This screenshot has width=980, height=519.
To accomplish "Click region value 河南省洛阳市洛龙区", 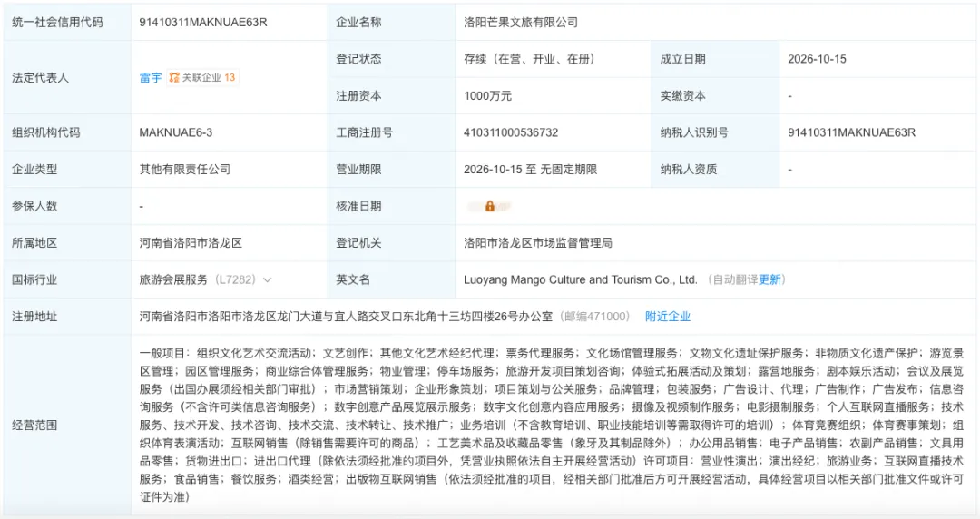I will pyautogui.click(x=191, y=242).
